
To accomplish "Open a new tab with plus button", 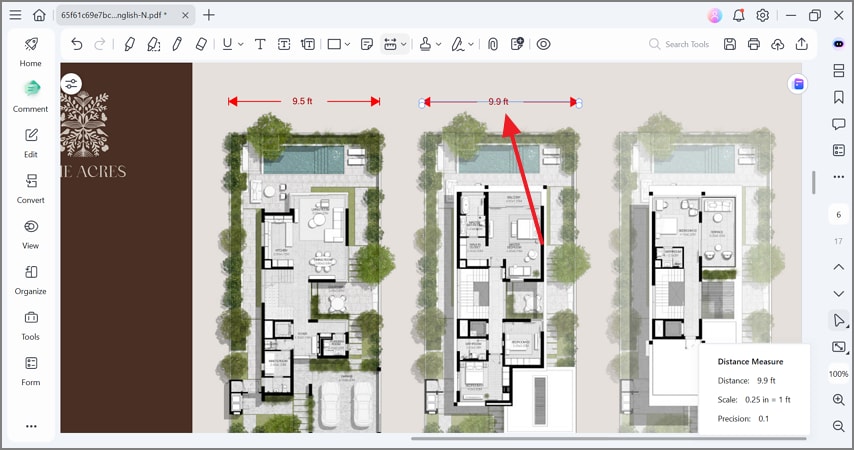I will tap(209, 15).
